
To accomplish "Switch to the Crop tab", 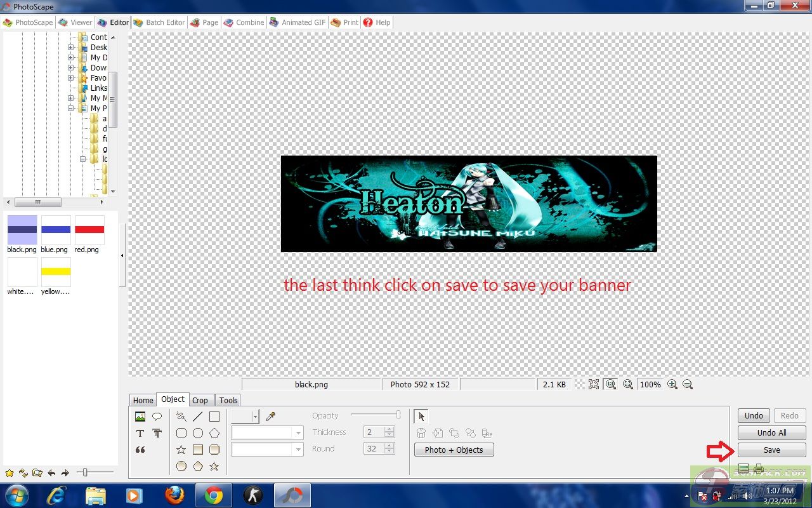I will click(x=200, y=400).
